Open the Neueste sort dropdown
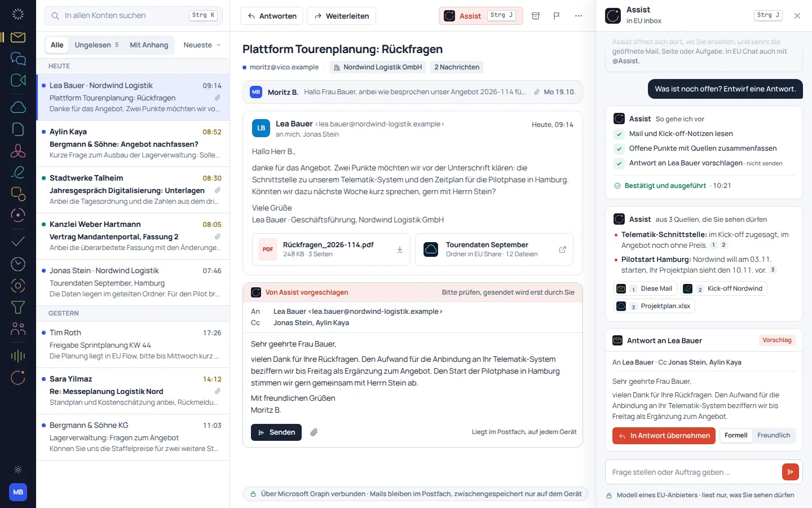The width and height of the screenshot is (812, 508). 202,45
